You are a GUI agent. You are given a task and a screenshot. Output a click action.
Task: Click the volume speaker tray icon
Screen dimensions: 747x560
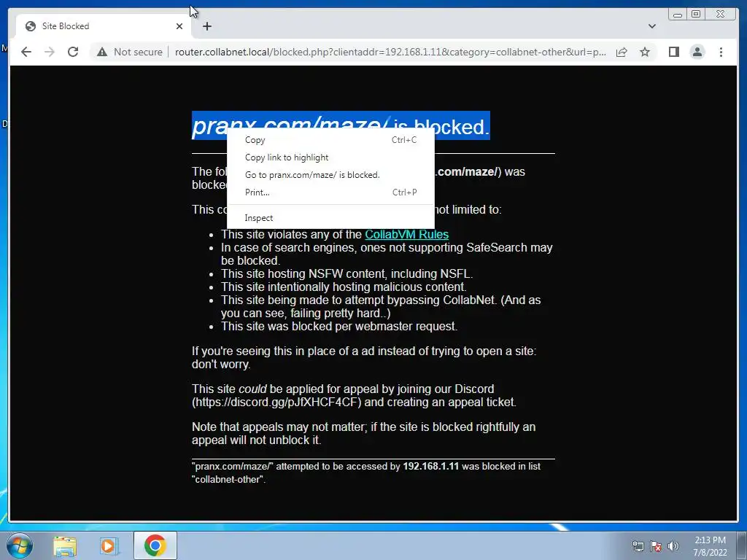coord(673,546)
